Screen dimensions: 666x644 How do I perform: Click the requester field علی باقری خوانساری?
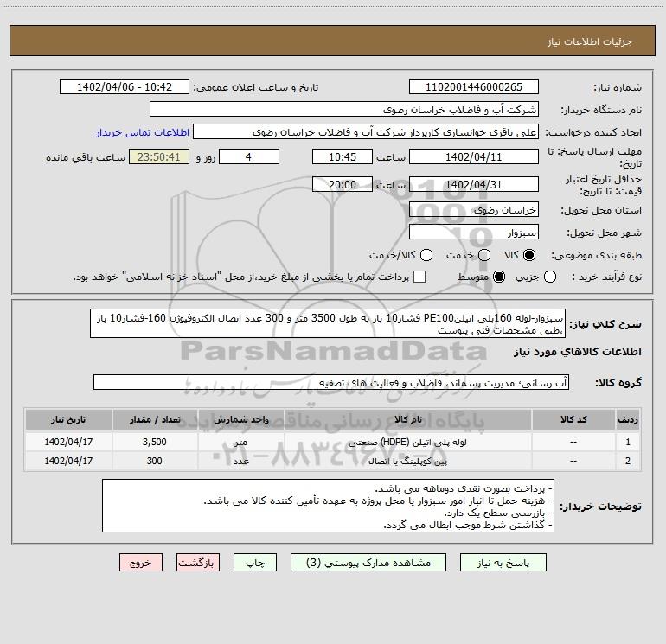tap(366, 132)
